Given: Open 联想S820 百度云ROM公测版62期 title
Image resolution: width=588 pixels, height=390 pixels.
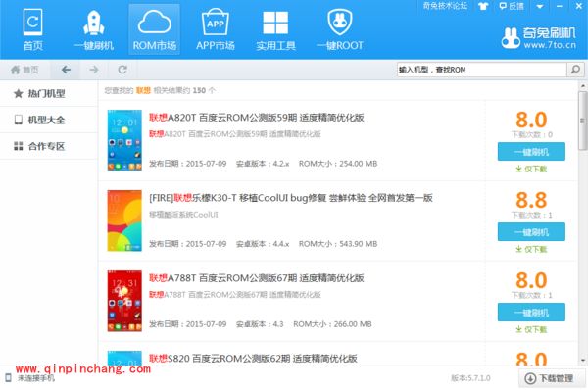Looking at the screenshot, I should point(253,358).
